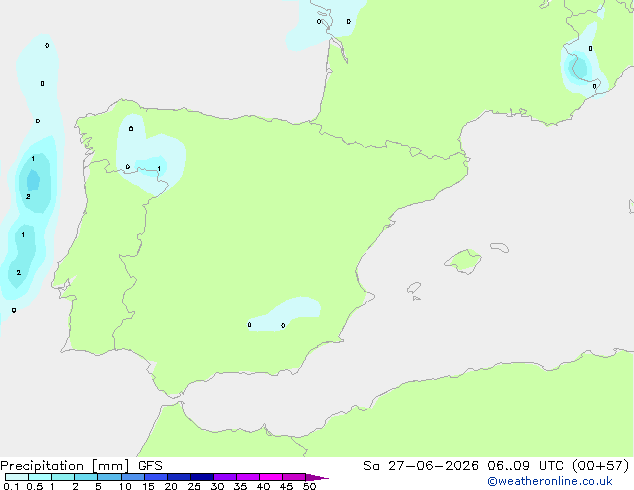Click Menorca island outline on the map
The height and width of the screenshot is (490, 634).
(x=500, y=247)
